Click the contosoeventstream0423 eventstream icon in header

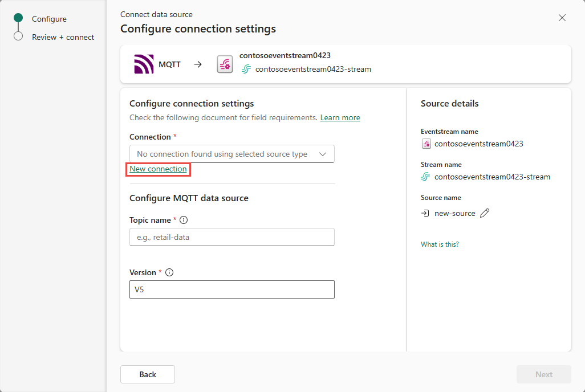(x=225, y=64)
